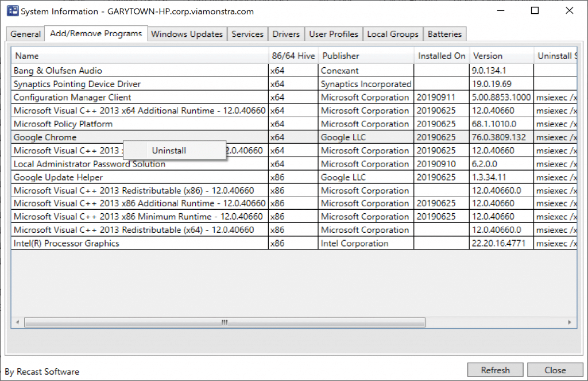Choose Uninstall from the context menu
The image size is (588, 381).
169,151
